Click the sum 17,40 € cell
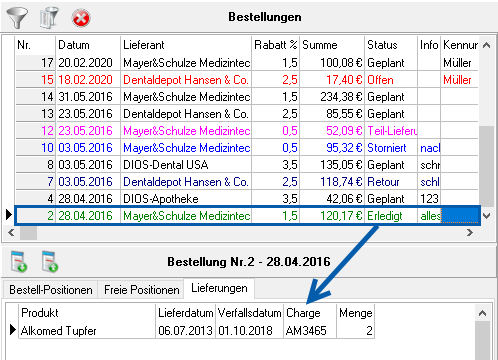Viewport: 498px width, 360px height. (332, 80)
